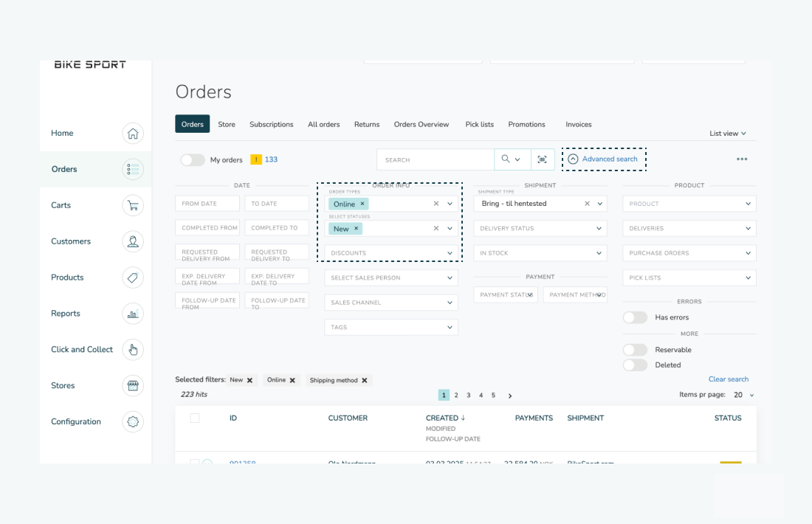Viewport: 812px width, 524px height.
Task: Expand search options chevron beside magnifier
Action: click(517, 159)
